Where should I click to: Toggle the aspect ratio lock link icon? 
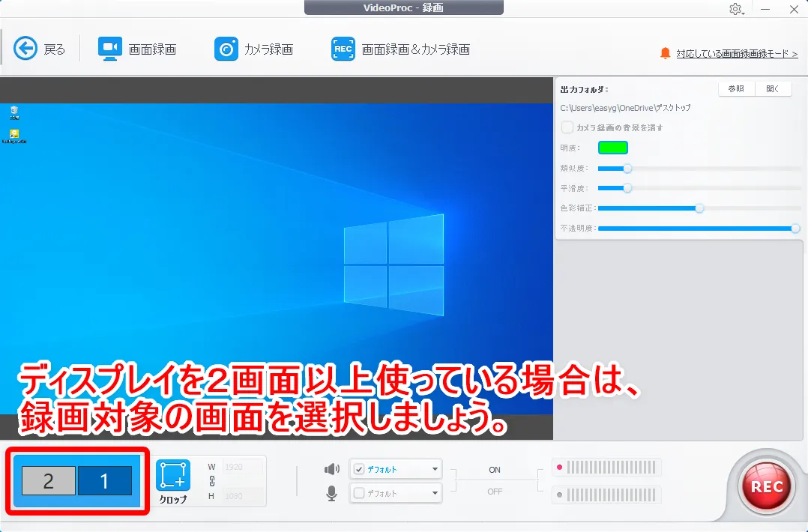click(x=212, y=481)
